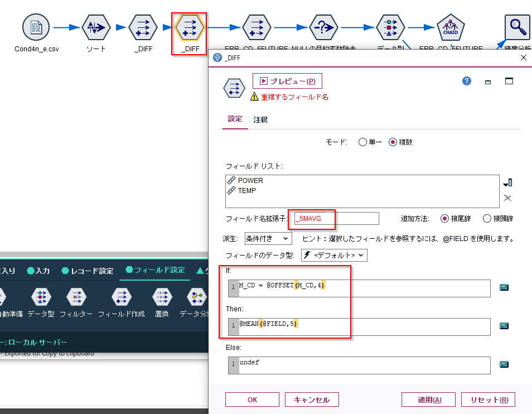Open the Cond4n_e.csv source node
532x414 pixels.
(x=36, y=26)
